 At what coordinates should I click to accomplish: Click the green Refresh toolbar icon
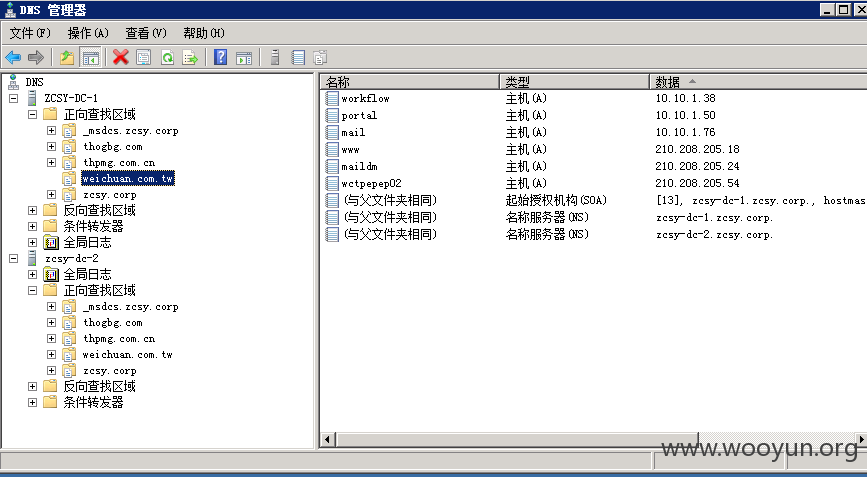click(x=167, y=57)
